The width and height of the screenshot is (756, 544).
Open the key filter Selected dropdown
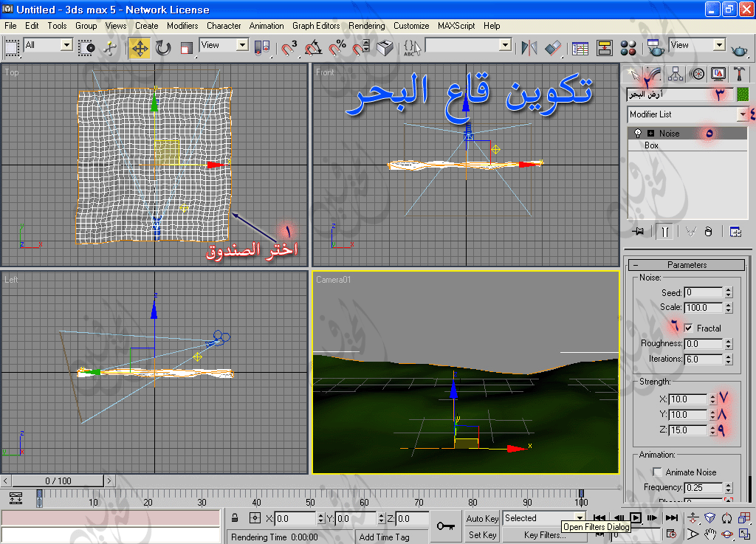tap(580, 518)
